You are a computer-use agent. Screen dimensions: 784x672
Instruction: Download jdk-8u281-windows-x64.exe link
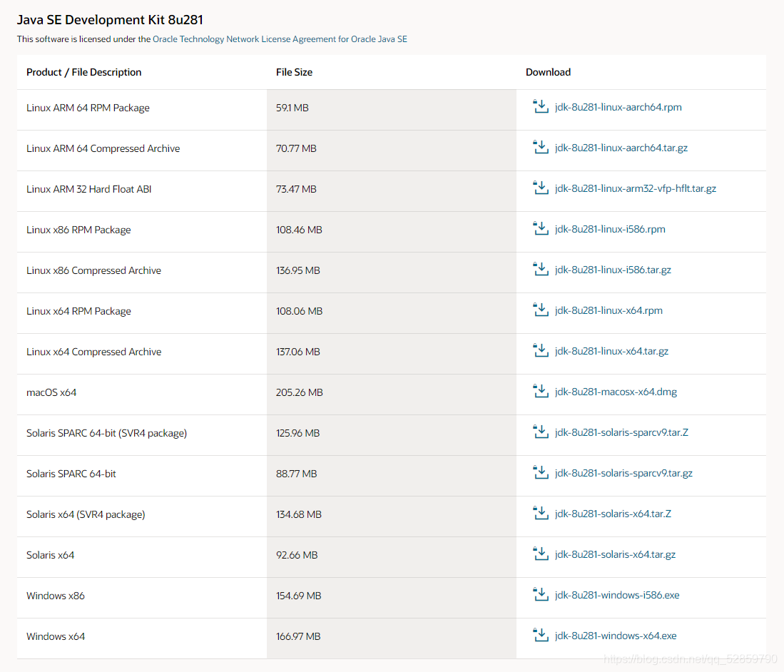point(616,636)
